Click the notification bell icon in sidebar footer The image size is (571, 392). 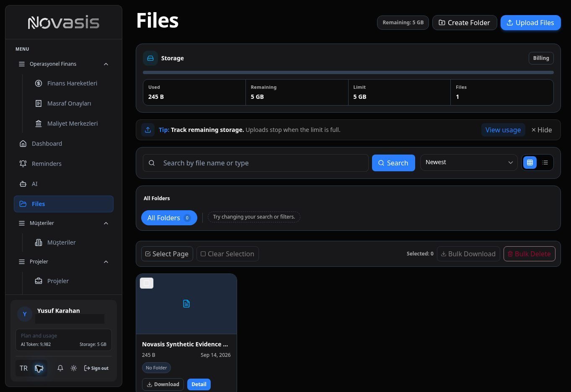[60, 368]
